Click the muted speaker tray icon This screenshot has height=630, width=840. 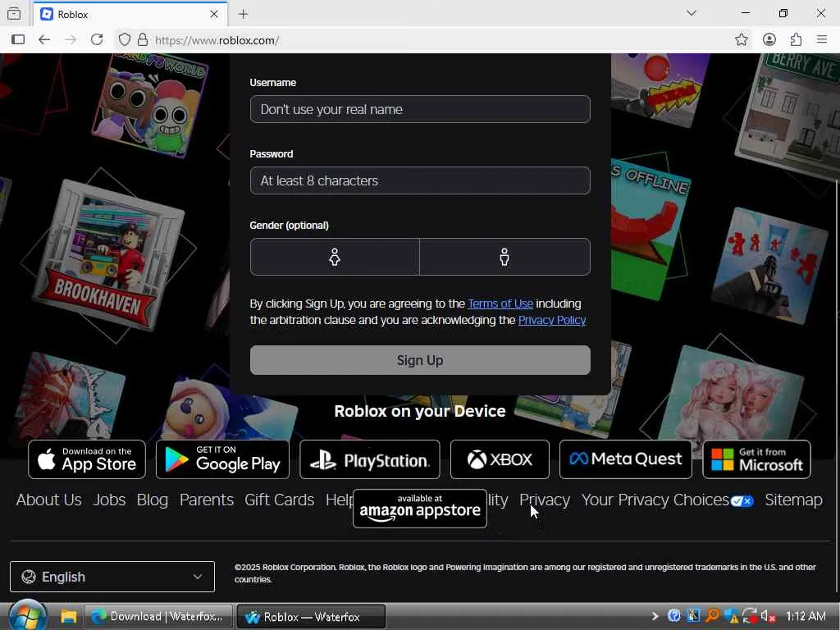[769, 617]
